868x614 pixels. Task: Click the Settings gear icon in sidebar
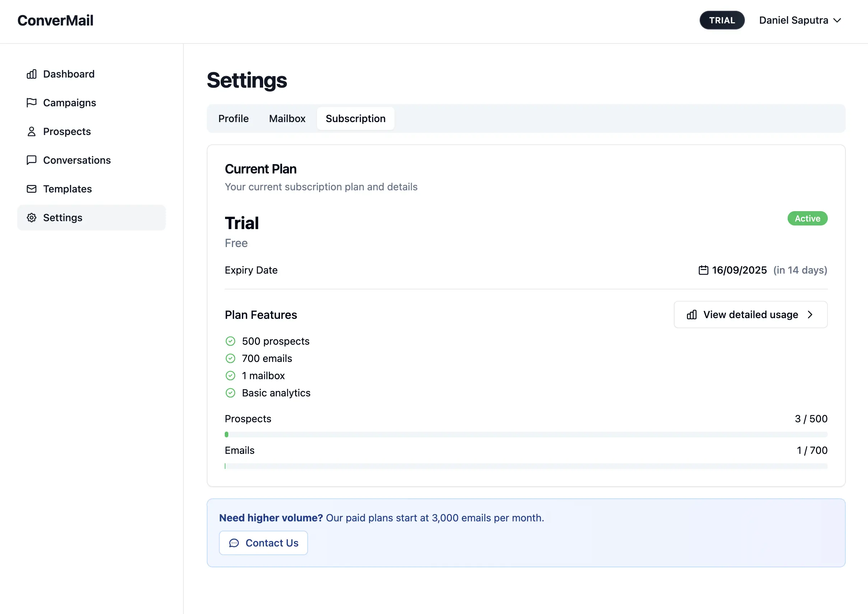pyautogui.click(x=32, y=218)
